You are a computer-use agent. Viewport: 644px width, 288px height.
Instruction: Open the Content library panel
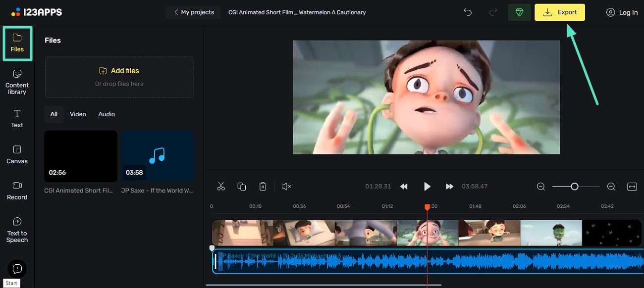(17, 82)
